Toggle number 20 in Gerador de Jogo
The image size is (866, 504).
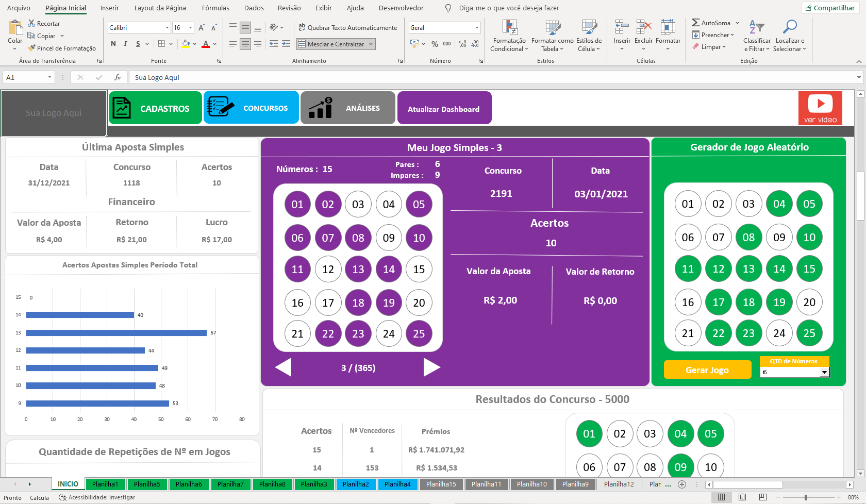click(809, 303)
